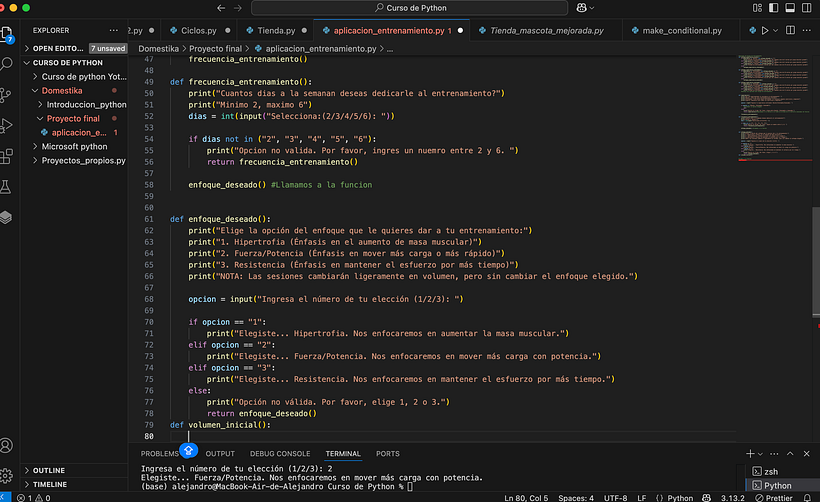This screenshot has height=502, width=820.
Task: Open the layered stack icon in the activity bar
Action: pyautogui.click(x=6, y=218)
